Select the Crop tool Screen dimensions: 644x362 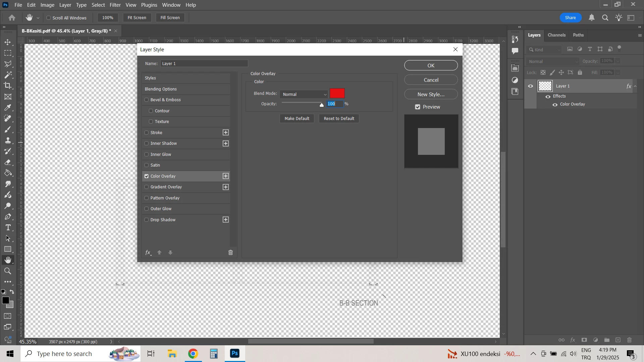tap(8, 86)
